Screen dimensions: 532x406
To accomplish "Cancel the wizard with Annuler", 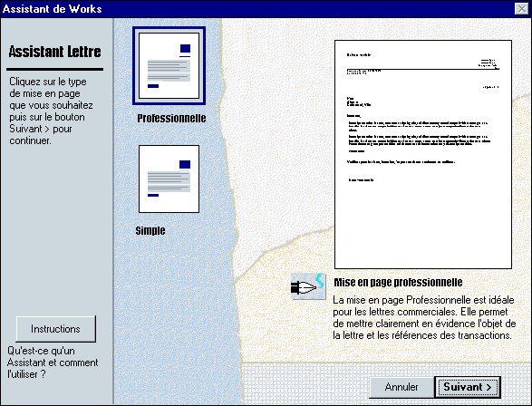I will click(x=401, y=387).
